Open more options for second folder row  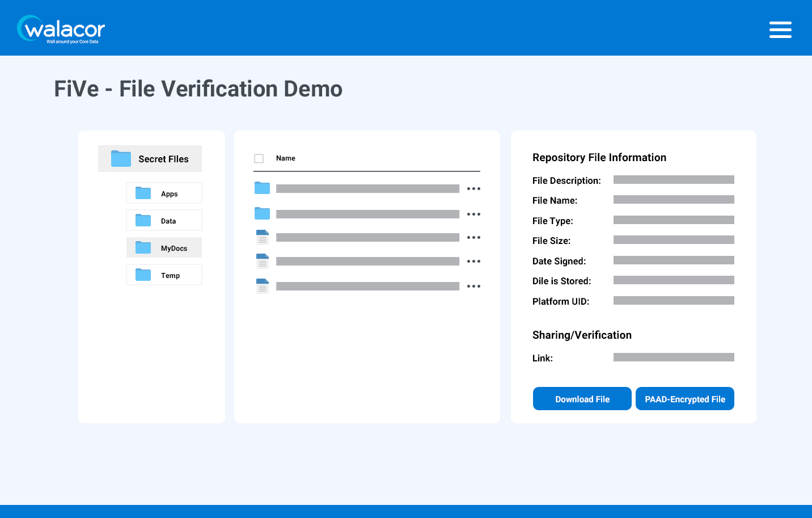(473, 214)
